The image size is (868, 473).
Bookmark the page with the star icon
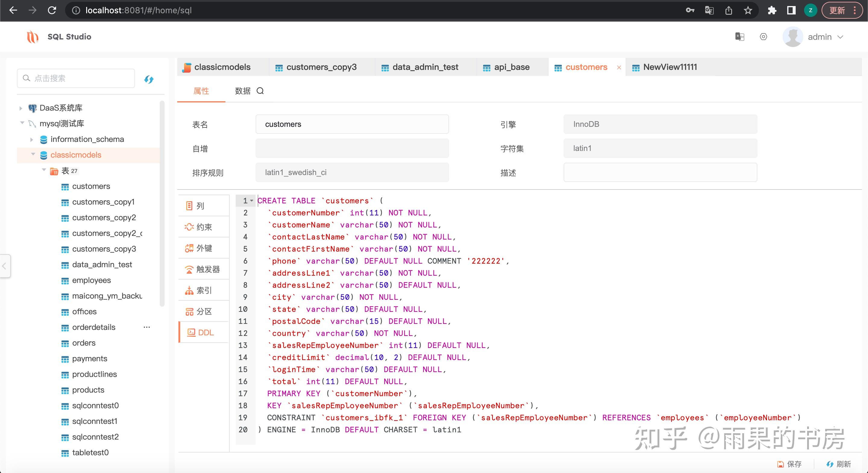tap(748, 11)
